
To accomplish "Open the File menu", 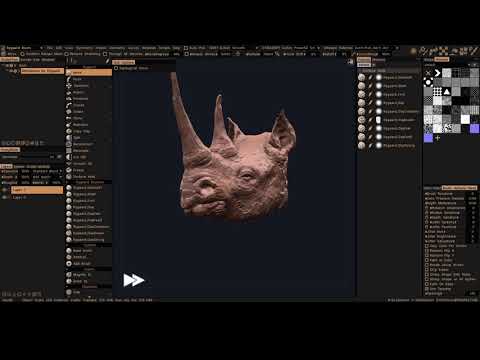I will coord(50,48).
